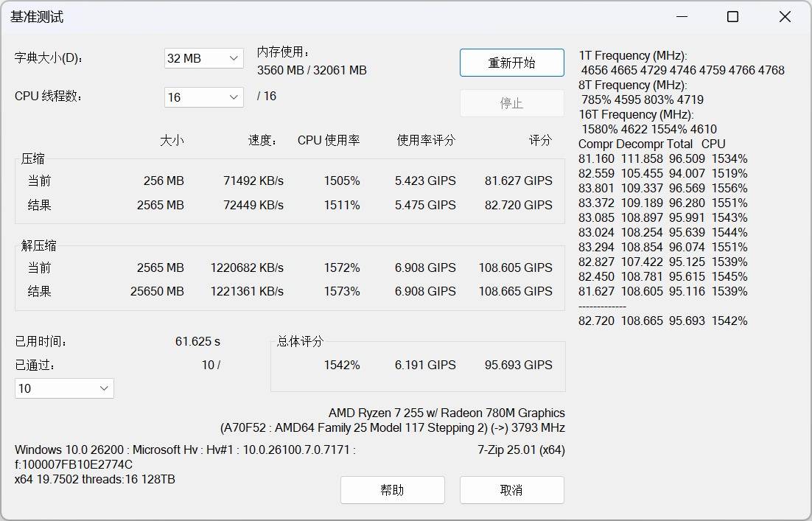Click the decompression current usage rating 6.908 GIPS
The image size is (812, 521).
(x=425, y=268)
